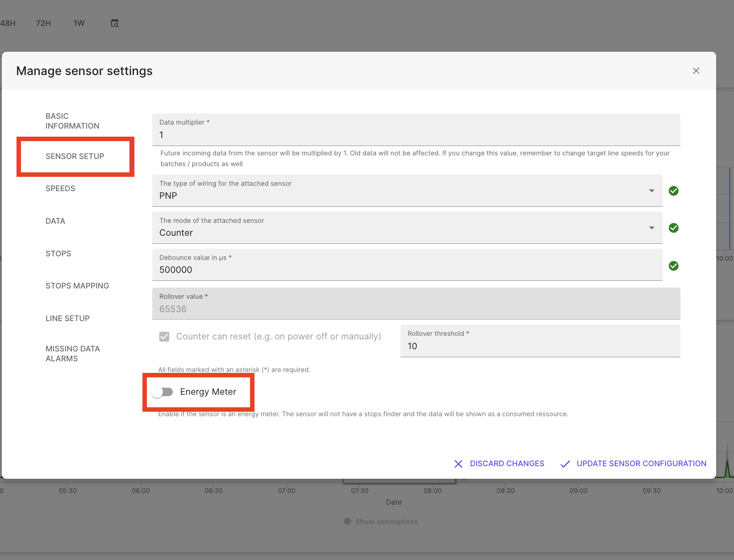This screenshot has height=560, width=734.
Task: Select the 72H time range
Action: 43,23
